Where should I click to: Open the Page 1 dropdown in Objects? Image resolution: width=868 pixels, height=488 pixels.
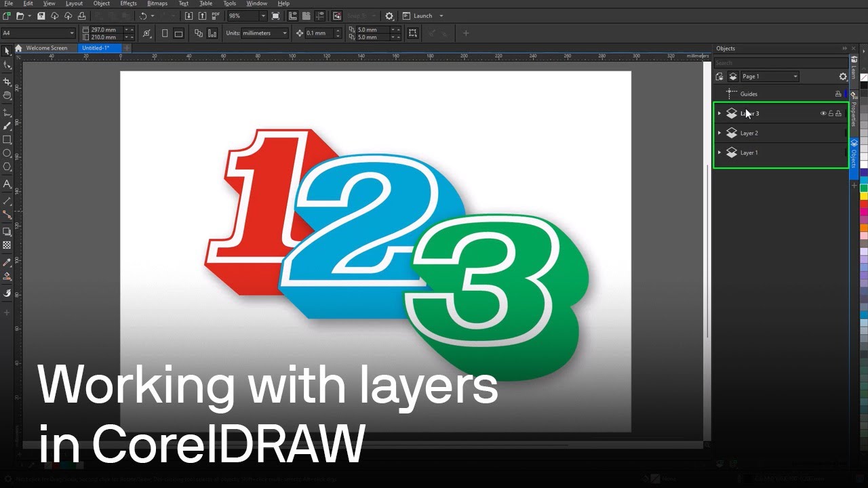point(770,77)
